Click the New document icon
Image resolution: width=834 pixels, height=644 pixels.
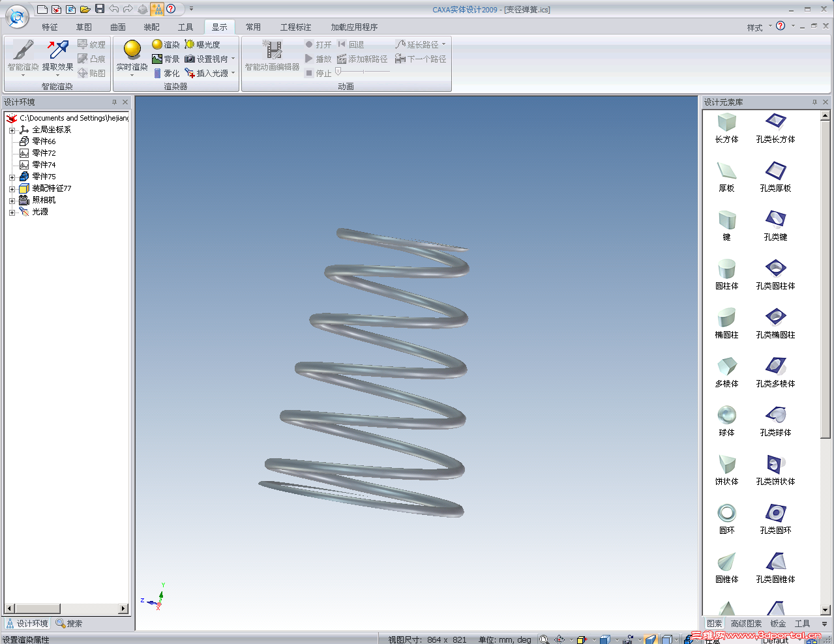point(42,9)
